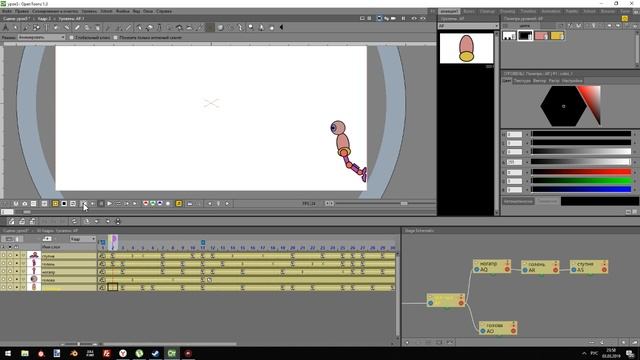Select the black style swatch in palette
Image resolution: width=640 pixels, height=360 pixels.
[525, 36]
